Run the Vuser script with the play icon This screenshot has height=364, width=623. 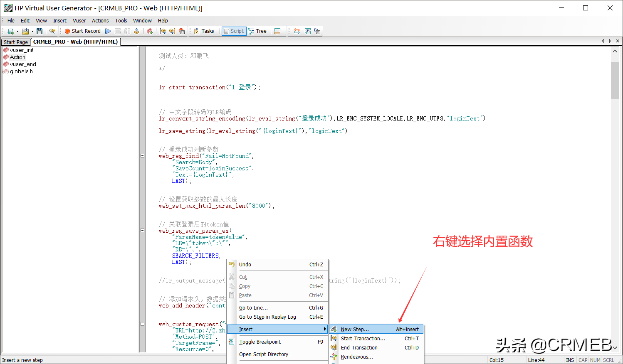pos(108,31)
